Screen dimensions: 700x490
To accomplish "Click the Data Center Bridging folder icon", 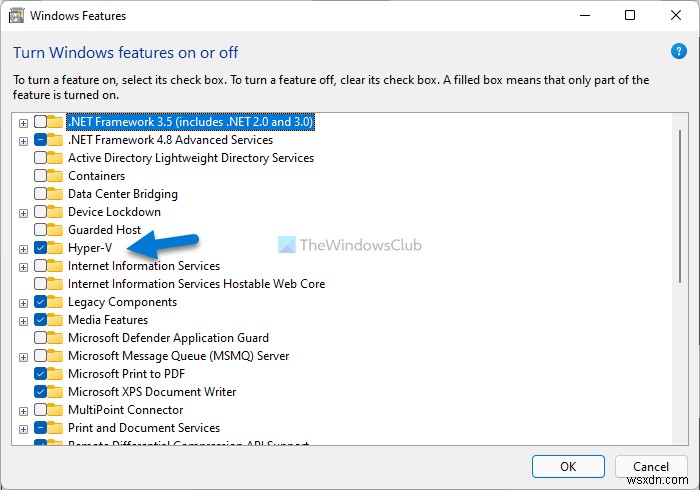I will 57,194.
